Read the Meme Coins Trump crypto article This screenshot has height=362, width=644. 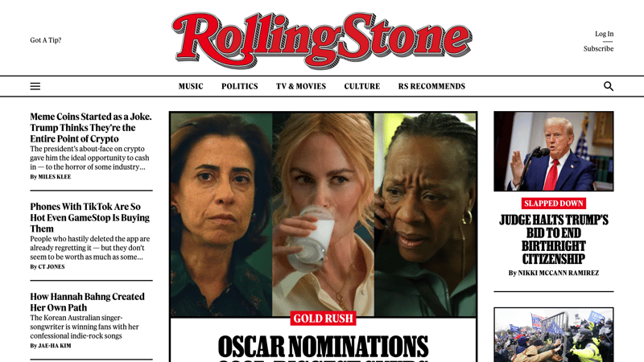pos(91,128)
